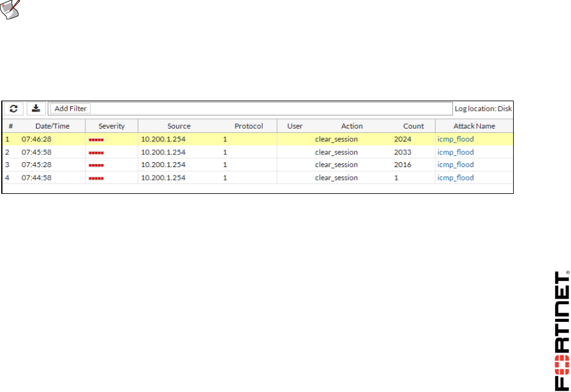571x392 pixels.
Task: Select clear_session action in 07:45:28 row
Action: click(x=336, y=165)
